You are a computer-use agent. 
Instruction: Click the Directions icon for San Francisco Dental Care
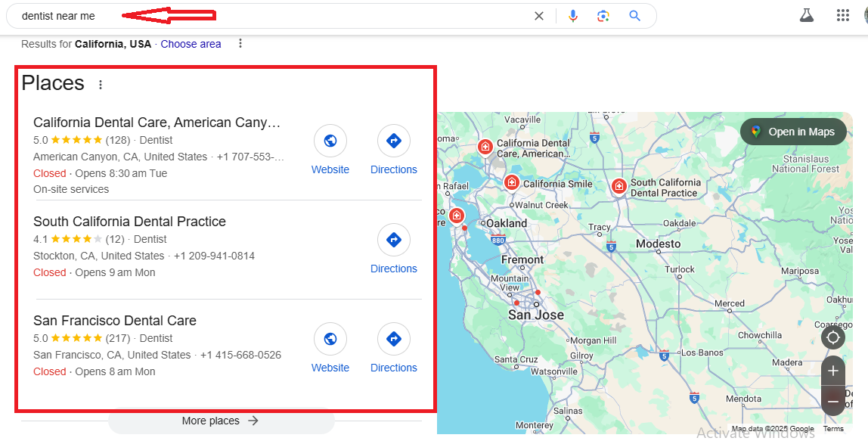pyautogui.click(x=393, y=339)
